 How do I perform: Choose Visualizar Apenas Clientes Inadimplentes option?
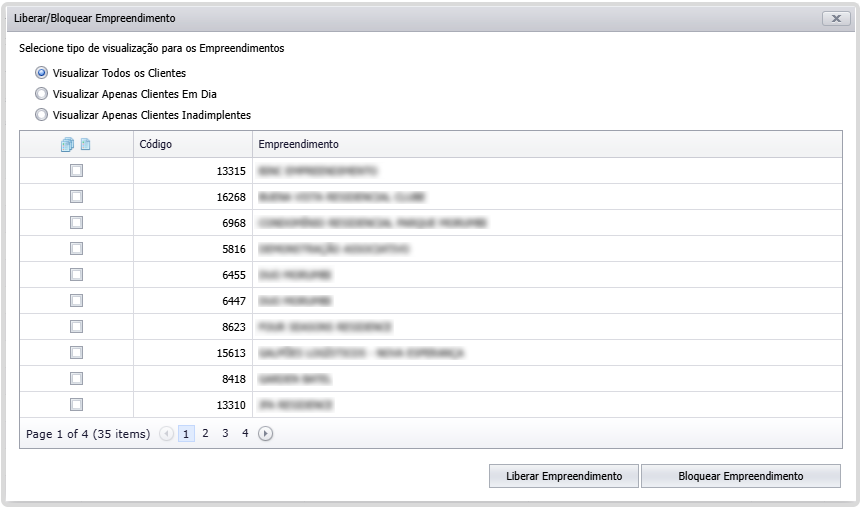click(41, 115)
